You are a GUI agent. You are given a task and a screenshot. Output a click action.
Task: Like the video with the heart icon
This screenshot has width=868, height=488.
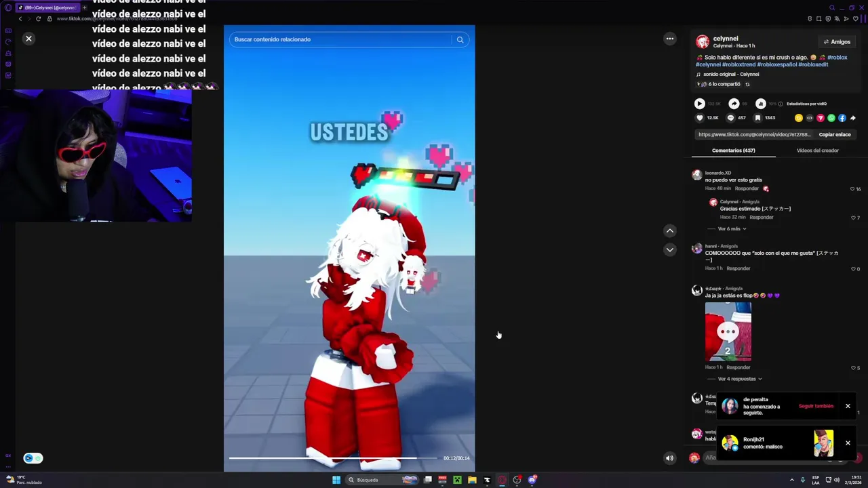(699, 118)
